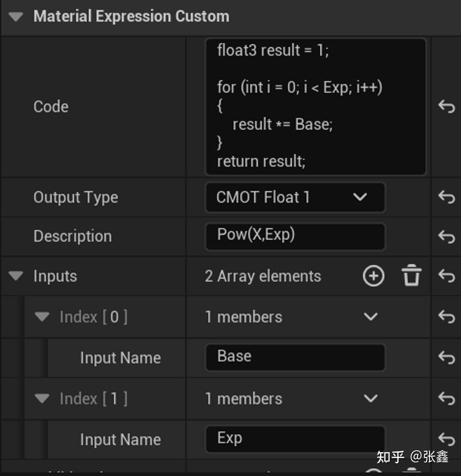Collapse the Index [0] array element
Screen dimensions: 461x476
tap(42, 317)
